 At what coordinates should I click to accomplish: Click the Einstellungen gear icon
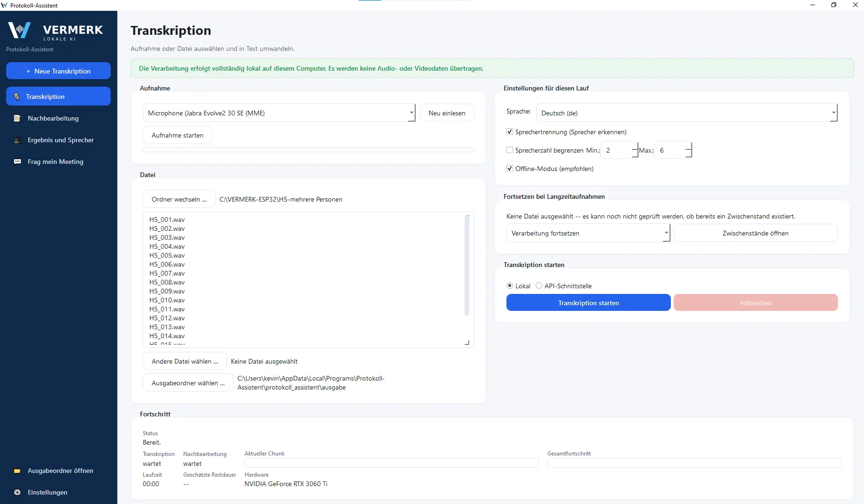[17, 492]
